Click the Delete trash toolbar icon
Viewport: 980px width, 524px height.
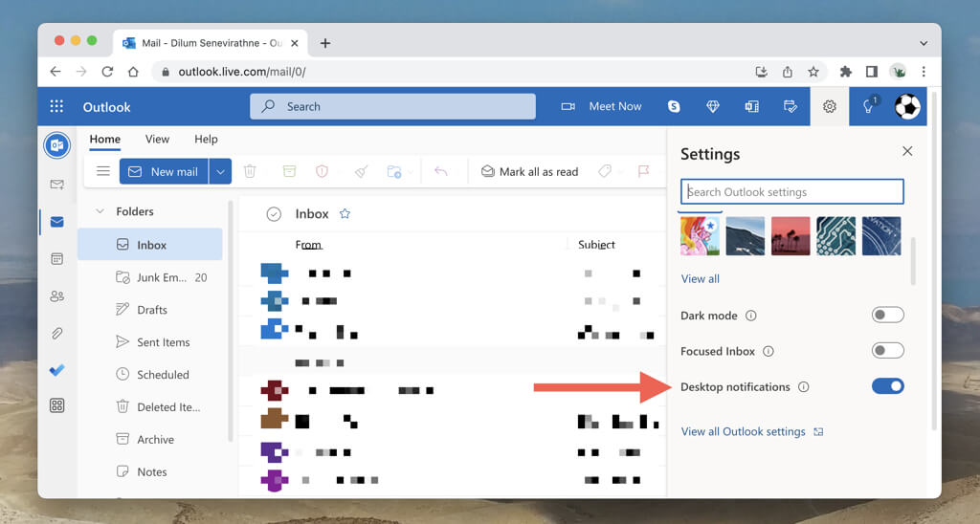pyautogui.click(x=250, y=171)
